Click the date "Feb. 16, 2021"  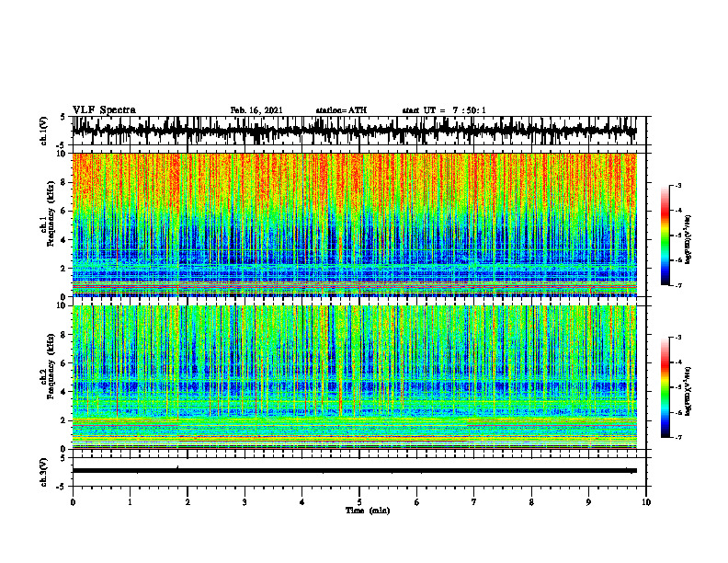(x=256, y=110)
